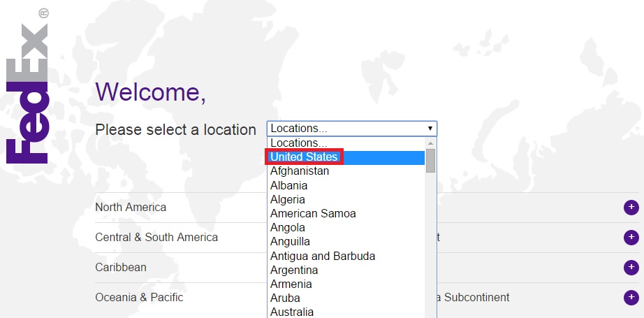This screenshot has height=318, width=644.
Task: Expand Central & South America plus icon
Action: click(x=631, y=238)
